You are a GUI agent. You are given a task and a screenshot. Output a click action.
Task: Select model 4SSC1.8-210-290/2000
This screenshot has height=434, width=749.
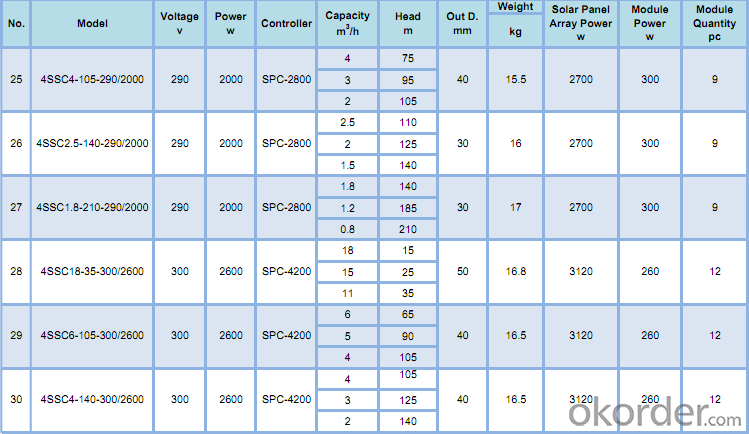pos(92,207)
